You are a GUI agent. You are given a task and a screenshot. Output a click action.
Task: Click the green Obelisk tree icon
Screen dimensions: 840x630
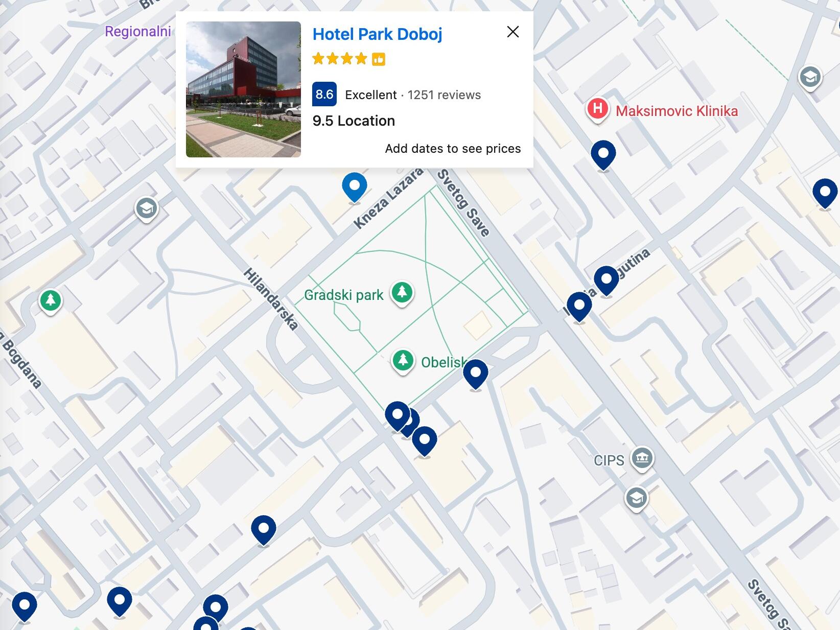(403, 361)
